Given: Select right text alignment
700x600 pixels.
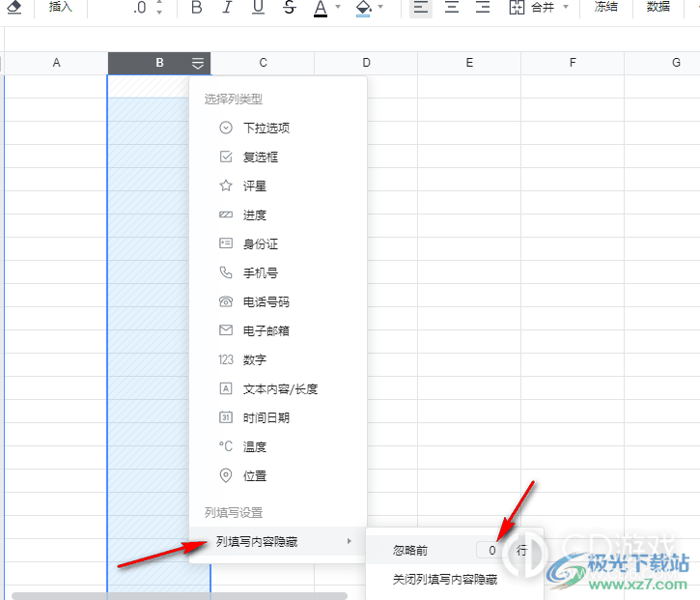Looking at the screenshot, I should click(x=483, y=8).
